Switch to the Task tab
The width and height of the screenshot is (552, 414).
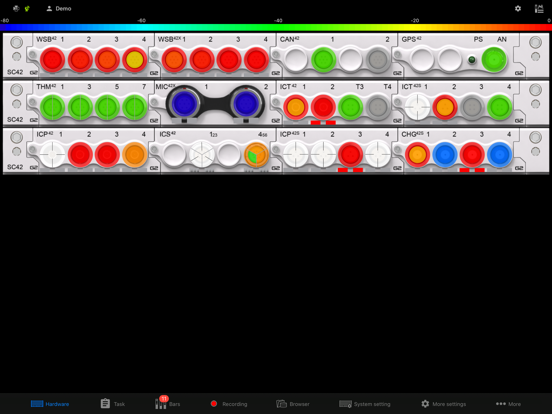point(113,404)
